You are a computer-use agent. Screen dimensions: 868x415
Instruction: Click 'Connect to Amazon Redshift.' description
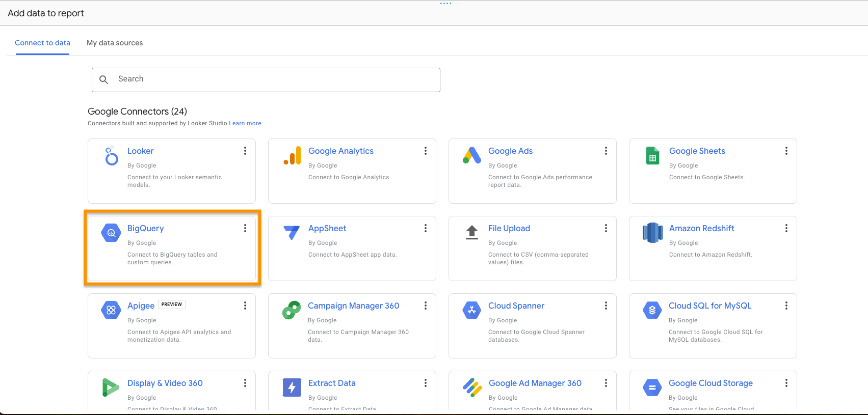pos(711,255)
